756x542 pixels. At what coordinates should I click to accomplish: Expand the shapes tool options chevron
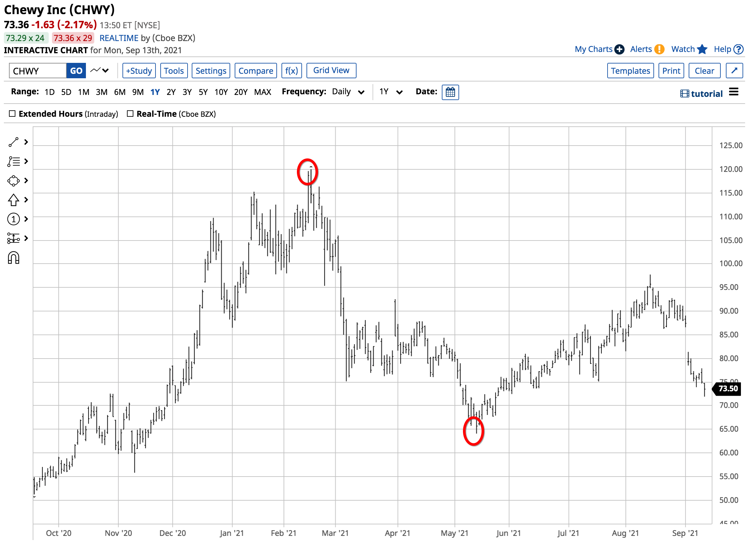26,181
